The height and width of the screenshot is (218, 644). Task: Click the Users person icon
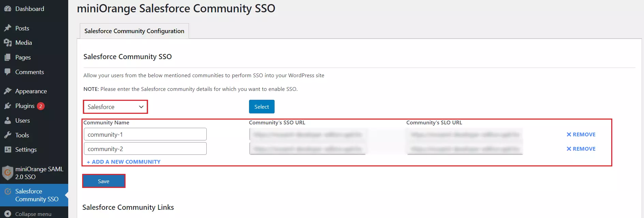tap(8, 121)
